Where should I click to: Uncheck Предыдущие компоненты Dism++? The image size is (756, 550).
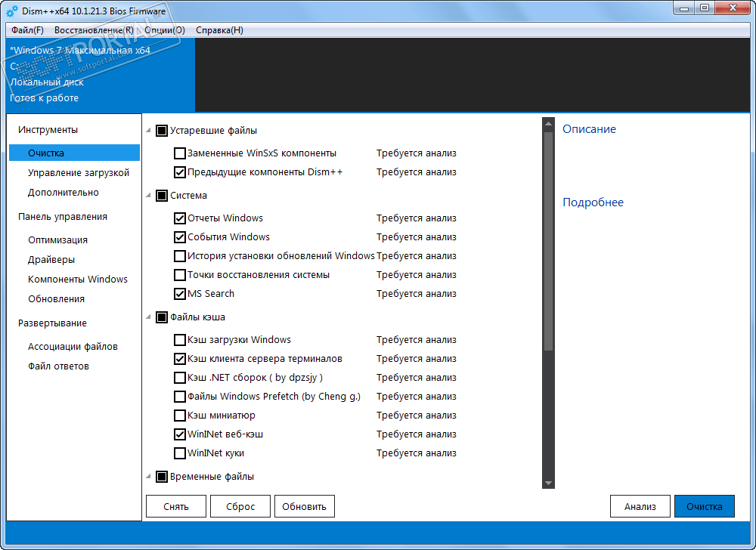[x=179, y=172]
